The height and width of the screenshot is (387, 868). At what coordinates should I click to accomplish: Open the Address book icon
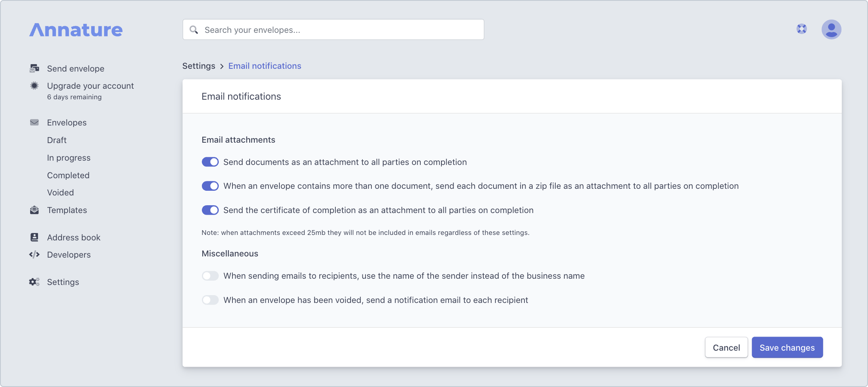[34, 237]
